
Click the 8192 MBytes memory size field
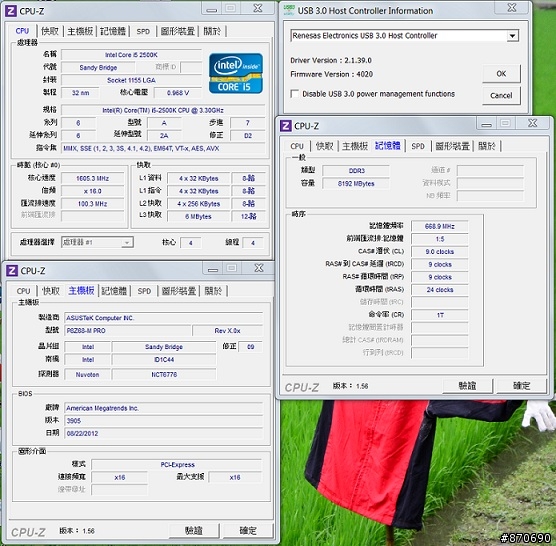point(356,184)
